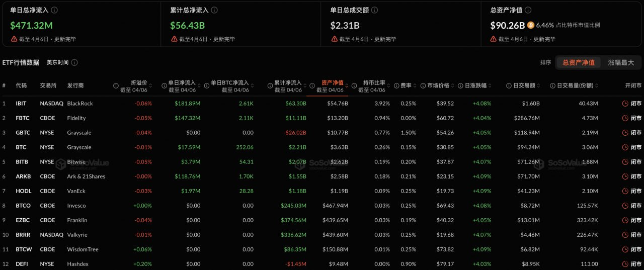Screen dimensions: 644x270
Task: Open the FBTC ticker row
Action: 22,118
